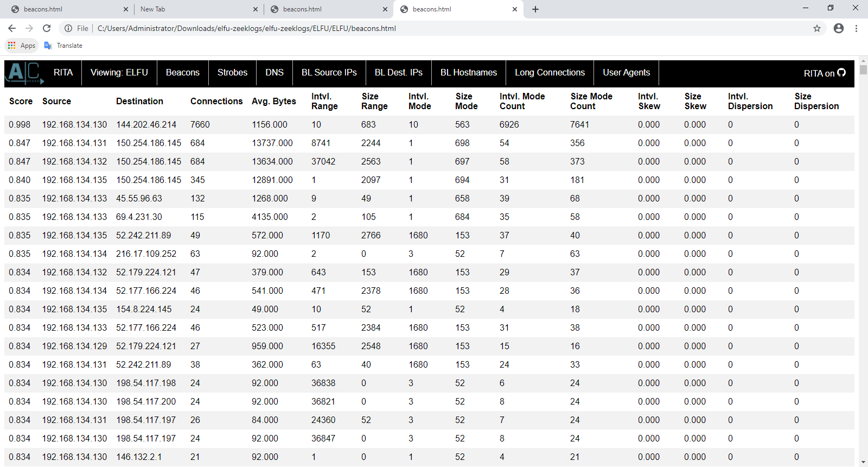Open BL Hostnames page
The height and width of the screenshot is (467, 868).
pos(469,73)
